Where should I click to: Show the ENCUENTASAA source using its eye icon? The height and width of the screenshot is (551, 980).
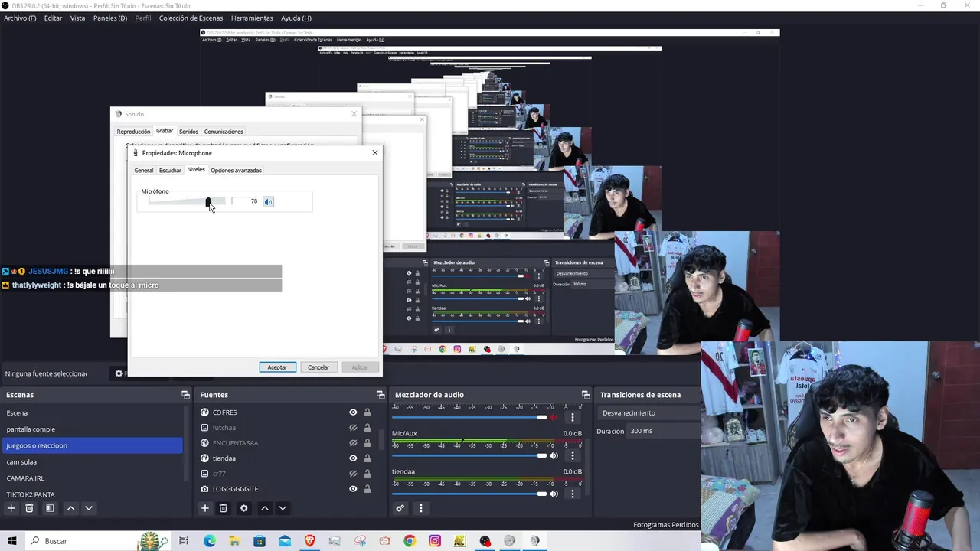click(353, 443)
